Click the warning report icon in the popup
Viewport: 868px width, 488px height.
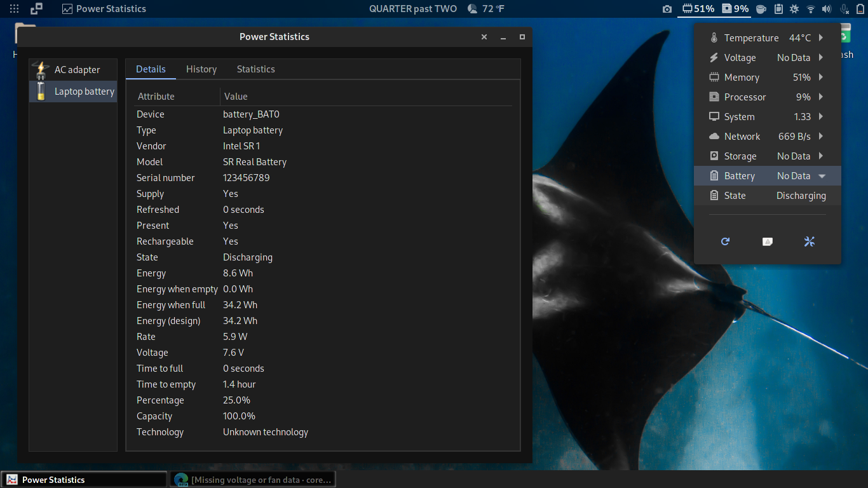click(768, 241)
